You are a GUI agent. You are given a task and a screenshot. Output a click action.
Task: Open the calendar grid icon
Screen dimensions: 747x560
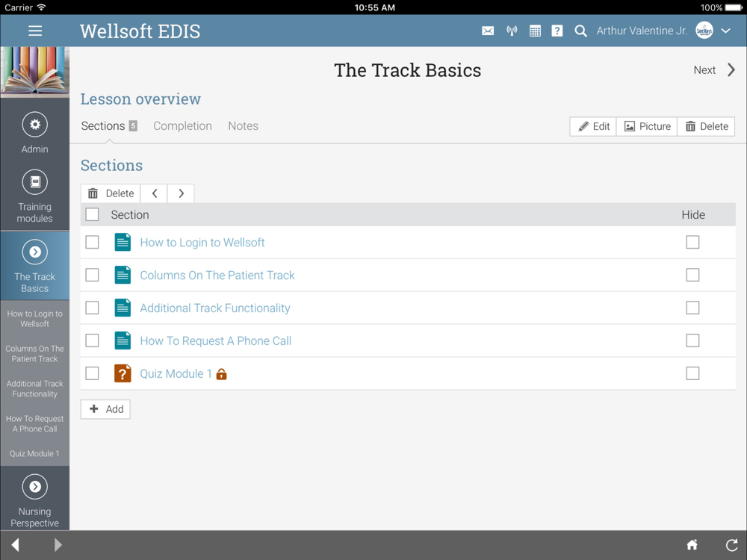[535, 31]
